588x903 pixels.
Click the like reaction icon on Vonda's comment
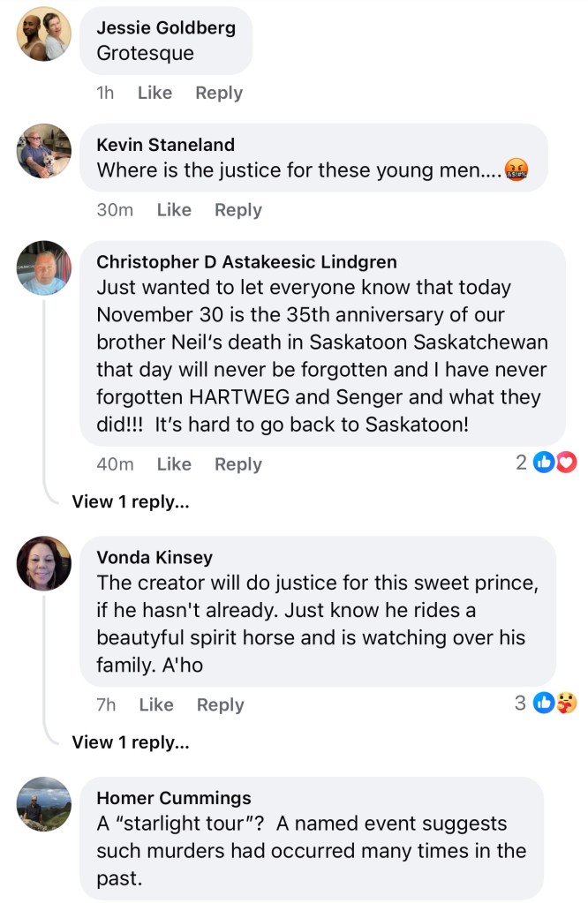[x=545, y=703]
